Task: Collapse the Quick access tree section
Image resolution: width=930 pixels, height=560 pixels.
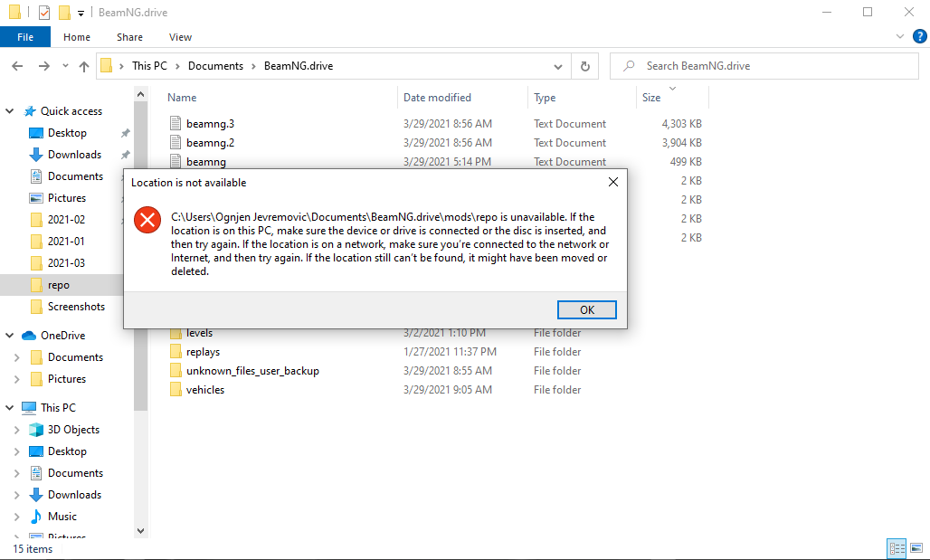Action: click(x=9, y=111)
